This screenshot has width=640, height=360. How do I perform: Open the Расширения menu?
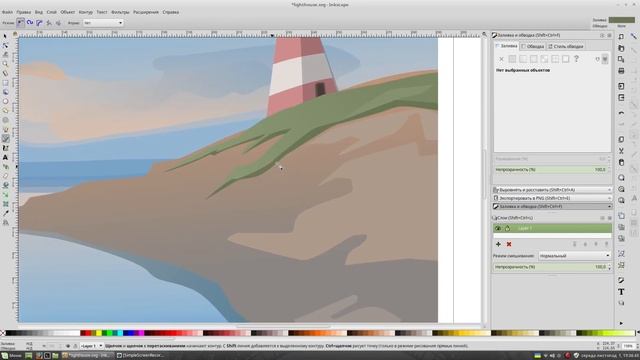(x=146, y=12)
